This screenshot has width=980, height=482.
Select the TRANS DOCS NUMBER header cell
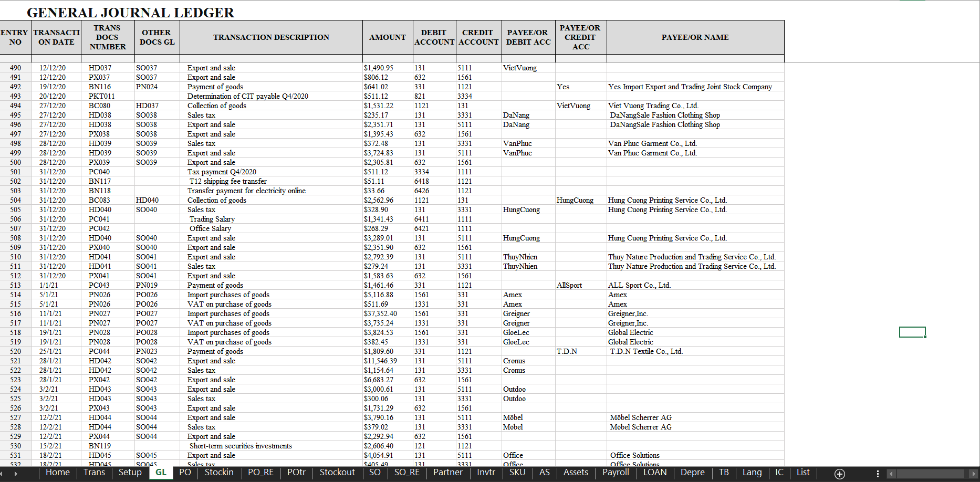click(x=108, y=37)
